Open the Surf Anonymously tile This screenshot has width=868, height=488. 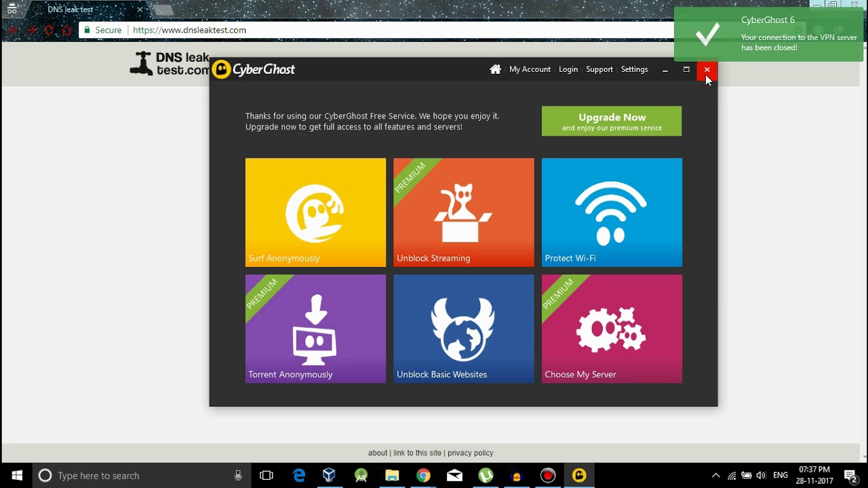(x=315, y=212)
